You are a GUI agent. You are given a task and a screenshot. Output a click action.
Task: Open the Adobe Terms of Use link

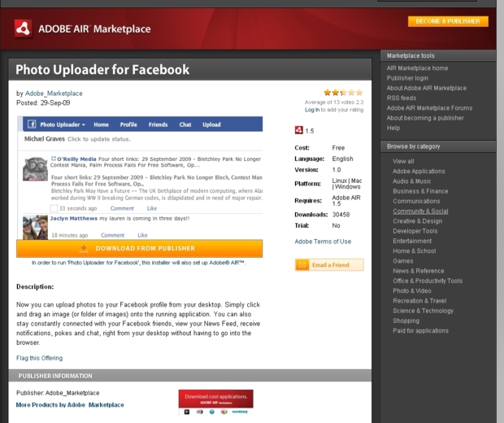(323, 242)
